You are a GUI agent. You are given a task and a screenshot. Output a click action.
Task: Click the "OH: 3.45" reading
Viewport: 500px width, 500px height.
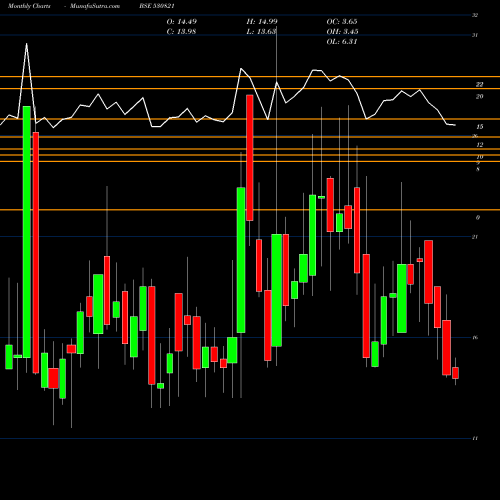click(x=342, y=32)
